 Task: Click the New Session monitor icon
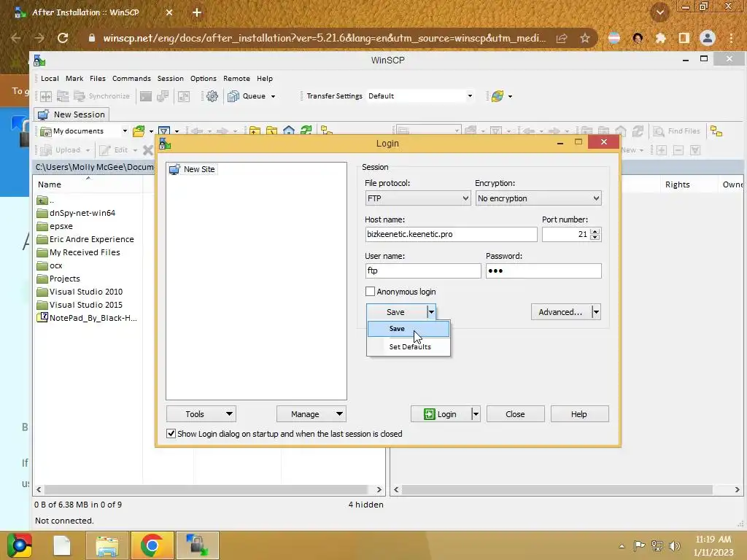[43, 114]
